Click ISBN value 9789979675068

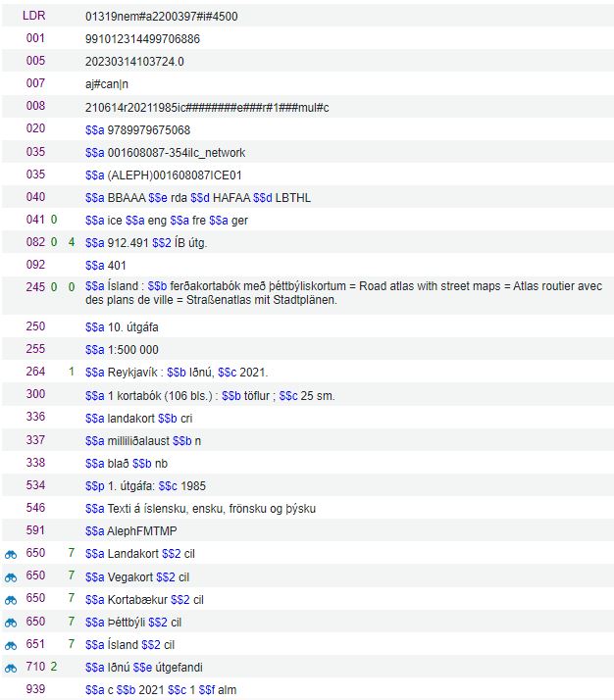coord(149,130)
